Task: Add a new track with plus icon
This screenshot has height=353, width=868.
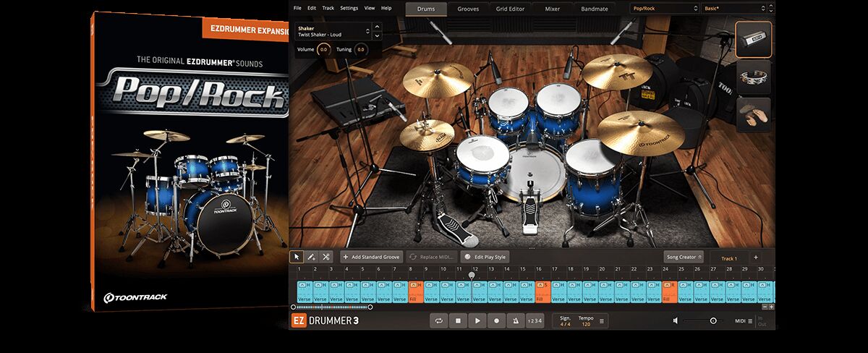Action: [x=756, y=257]
